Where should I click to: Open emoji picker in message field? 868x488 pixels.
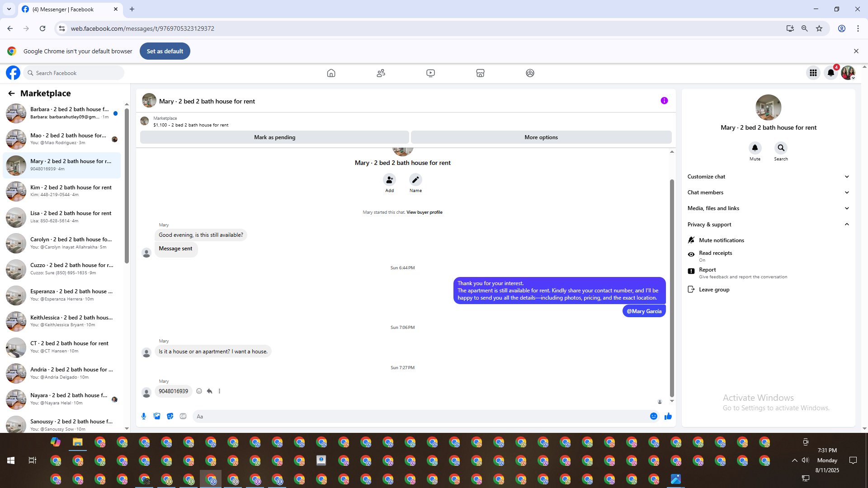click(x=653, y=416)
